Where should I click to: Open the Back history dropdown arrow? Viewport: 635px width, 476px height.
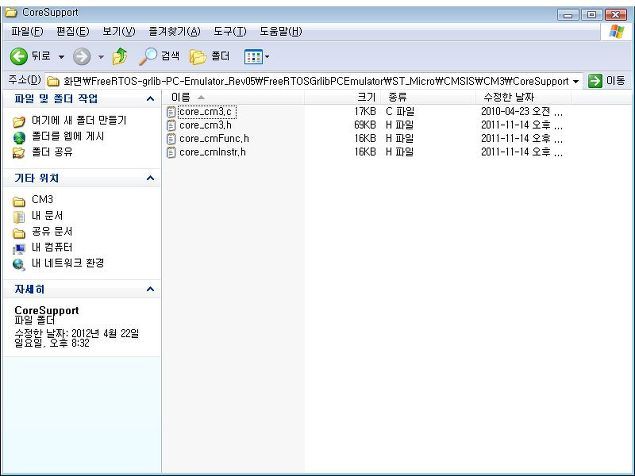(61, 57)
